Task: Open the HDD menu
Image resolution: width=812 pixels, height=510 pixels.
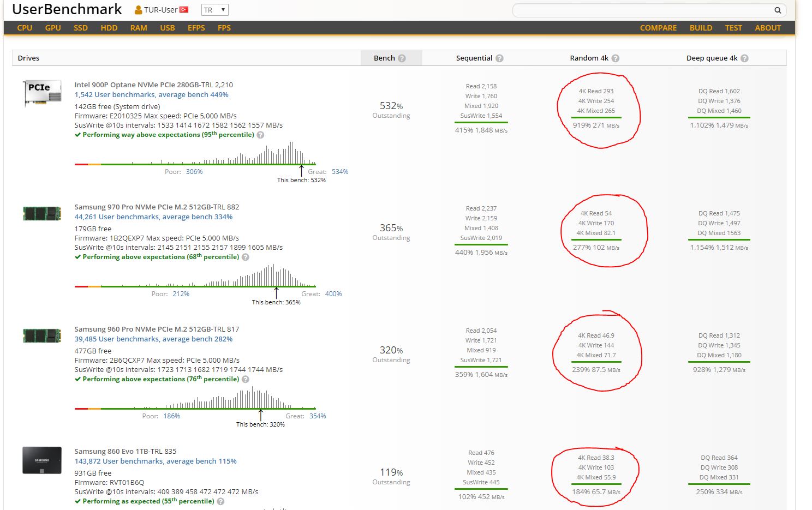Action: click(x=109, y=28)
